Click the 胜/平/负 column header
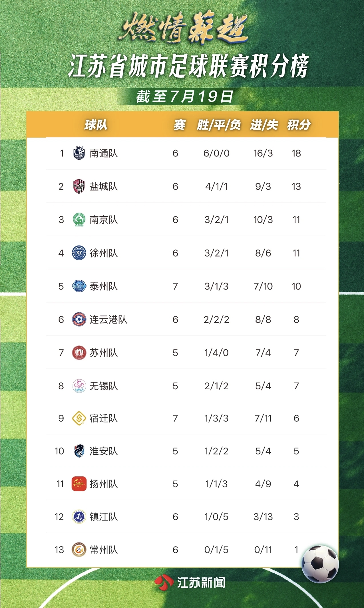This screenshot has height=608, width=364. pos(219,125)
